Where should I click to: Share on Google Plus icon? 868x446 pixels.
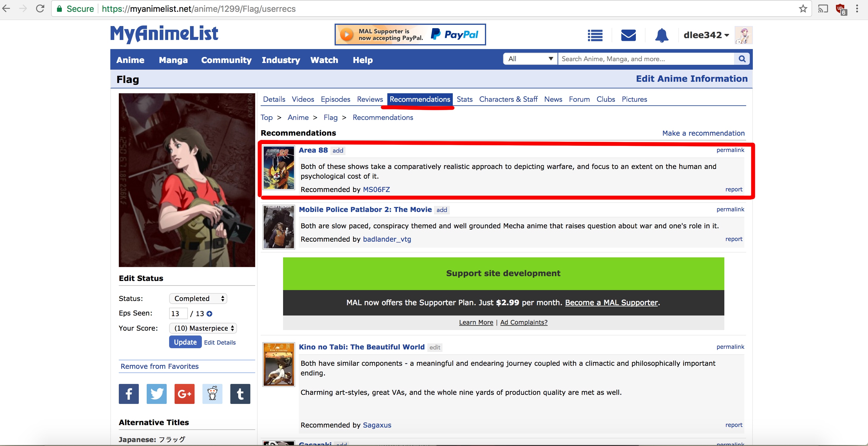pos(185,394)
